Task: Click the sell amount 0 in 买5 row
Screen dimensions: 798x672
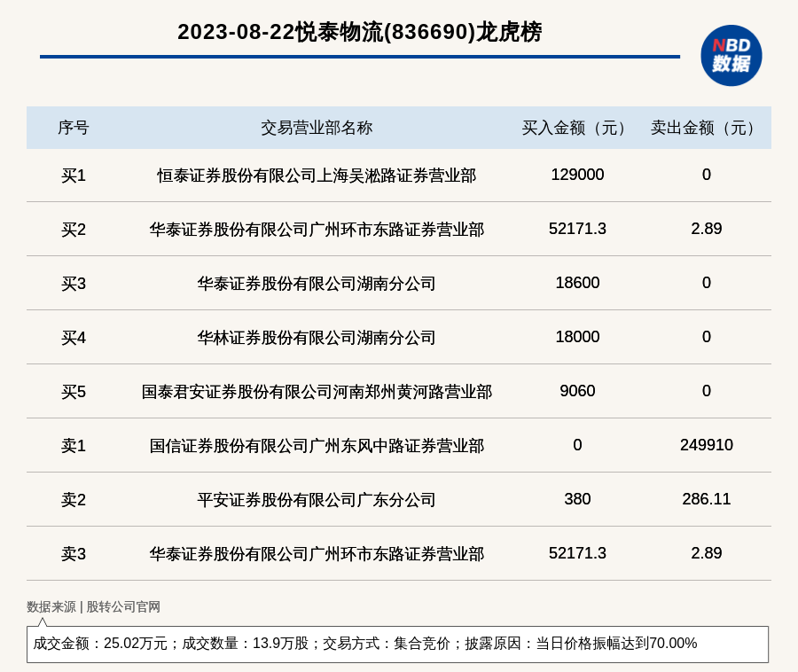Action: point(706,391)
